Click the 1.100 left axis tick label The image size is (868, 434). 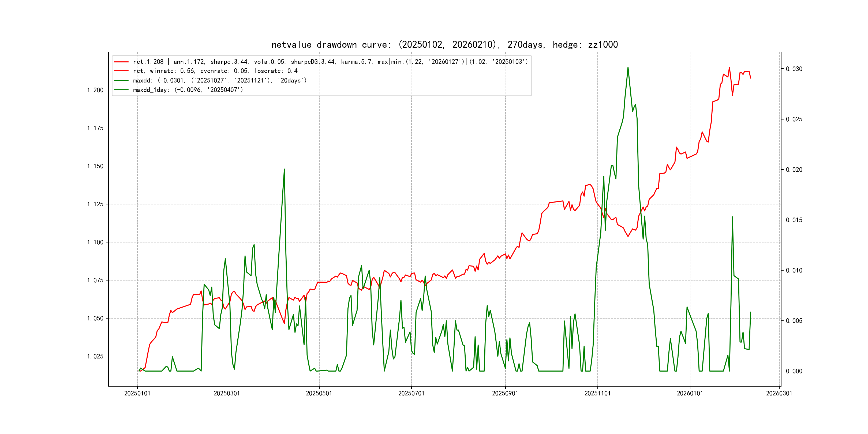point(95,242)
